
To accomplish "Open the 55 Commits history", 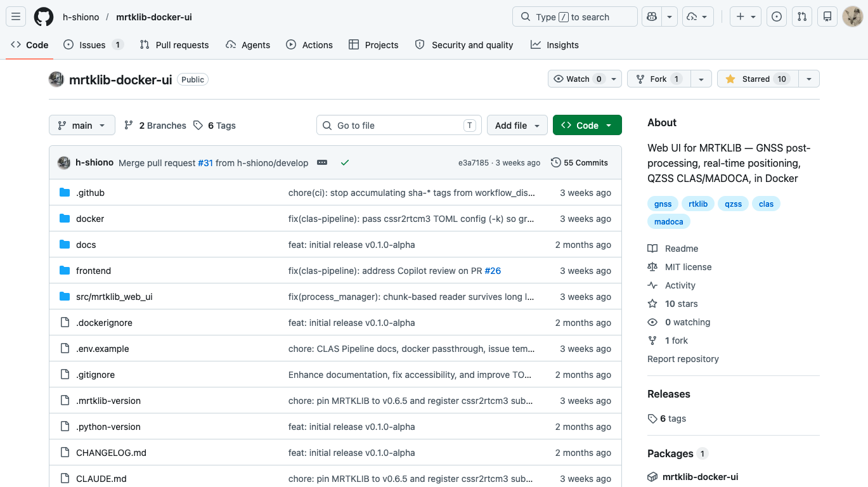I will click(580, 162).
